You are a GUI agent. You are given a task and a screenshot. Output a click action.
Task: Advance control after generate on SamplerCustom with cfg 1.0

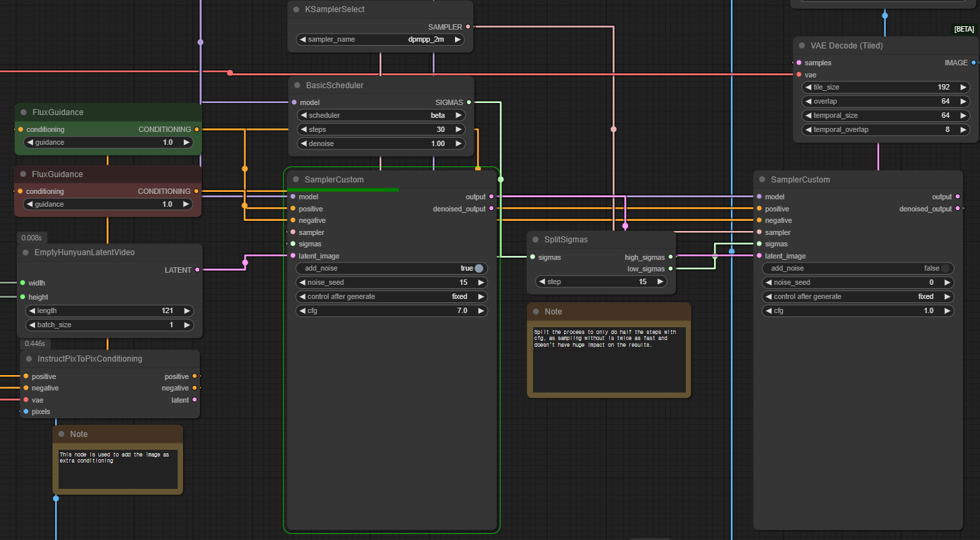[946, 296]
